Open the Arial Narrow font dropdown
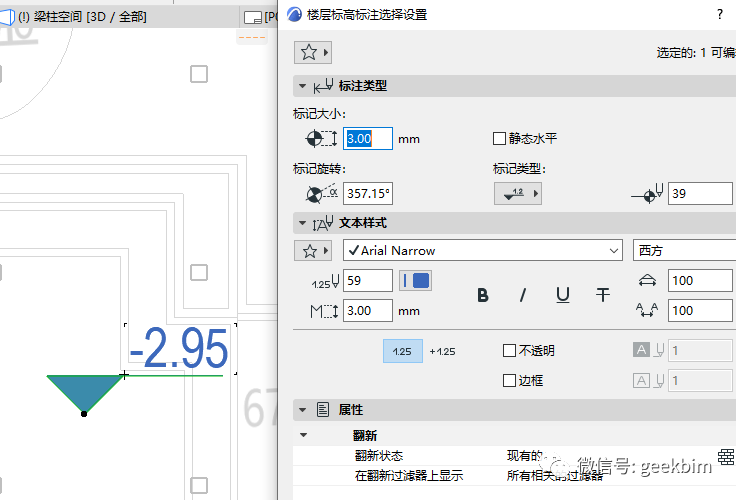 [483, 251]
